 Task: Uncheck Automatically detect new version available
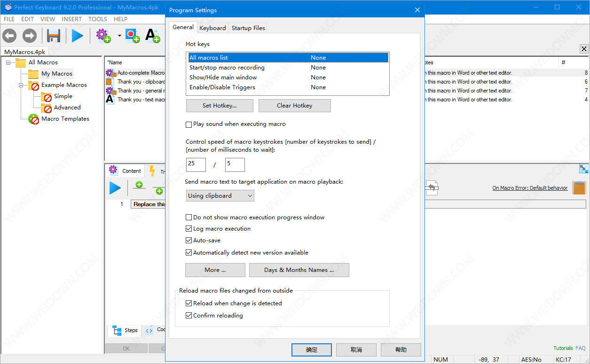click(x=189, y=253)
